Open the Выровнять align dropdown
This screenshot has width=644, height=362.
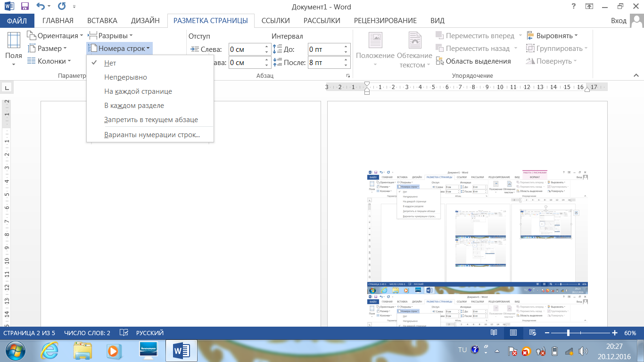click(552, 36)
